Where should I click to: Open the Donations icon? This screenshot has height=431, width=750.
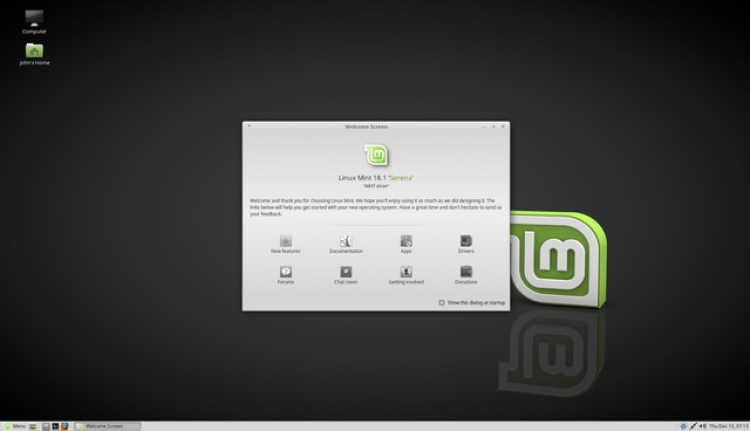[x=466, y=272]
